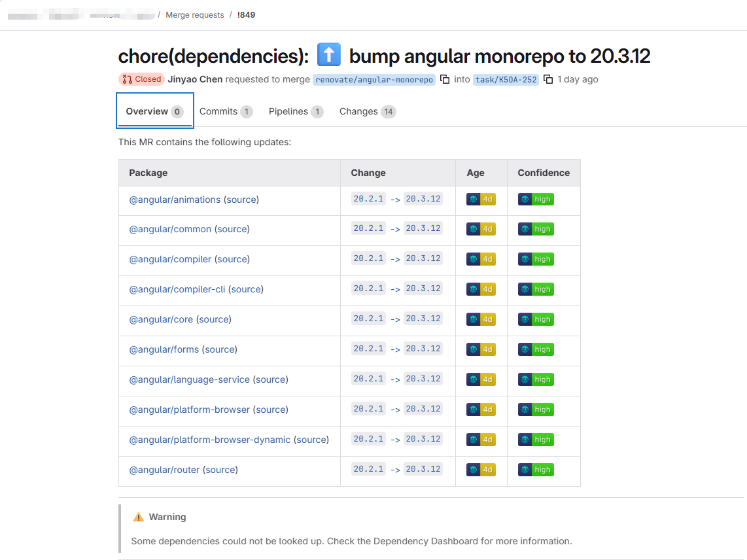Open the source link for @angular/forms
Image resolution: width=747 pixels, height=560 pixels.
click(x=220, y=349)
